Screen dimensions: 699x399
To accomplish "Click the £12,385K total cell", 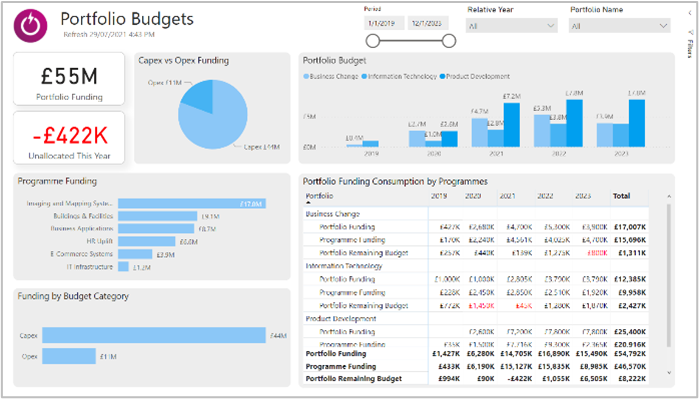I will pos(629,280).
